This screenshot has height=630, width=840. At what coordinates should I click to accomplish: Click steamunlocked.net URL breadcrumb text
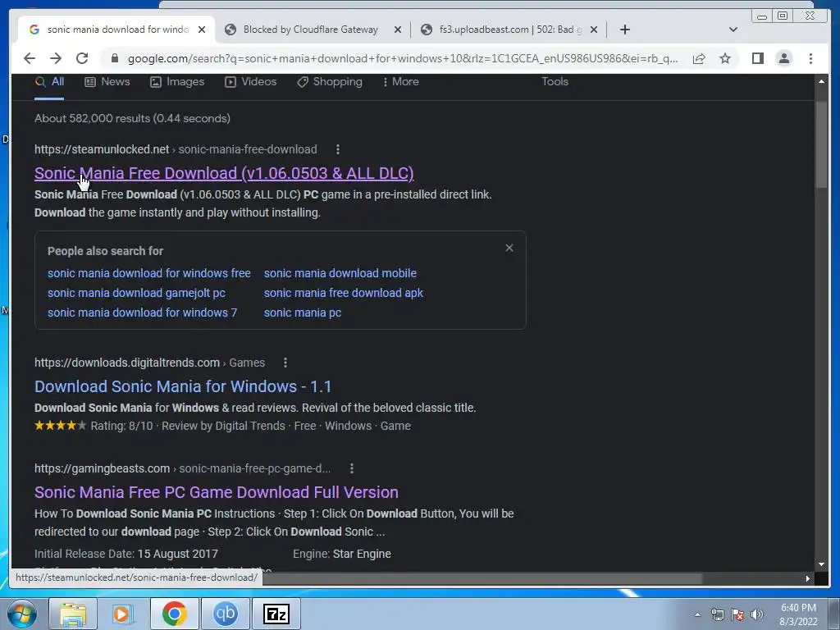(176, 149)
